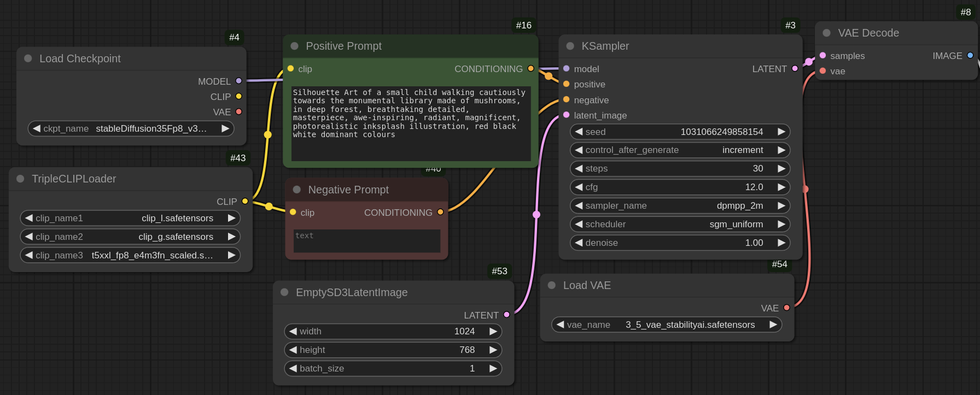980x395 pixels.
Task: Click the CLIP output port on TripleCLIPLoader
Action: (245, 202)
